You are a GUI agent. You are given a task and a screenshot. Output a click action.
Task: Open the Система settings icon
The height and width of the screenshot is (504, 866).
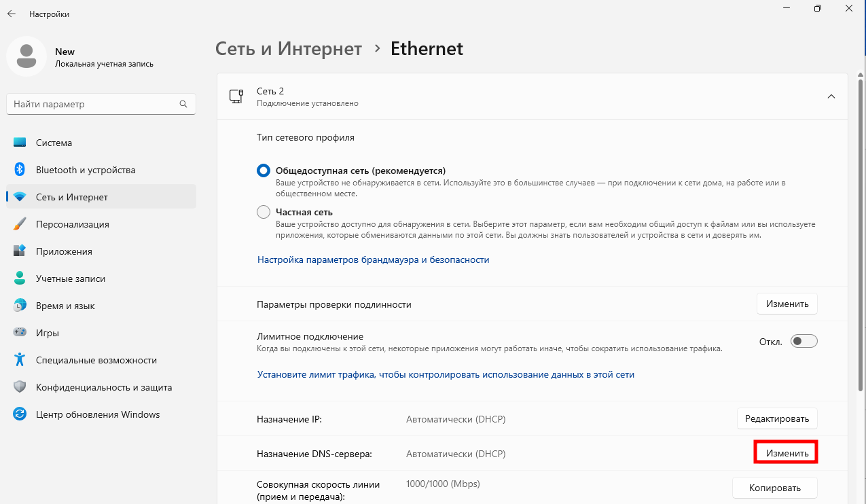[20, 143]
